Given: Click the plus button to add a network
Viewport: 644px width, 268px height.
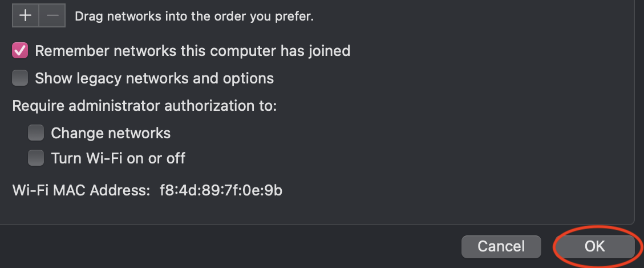Looking at the screenshot, I should (26, 15).
